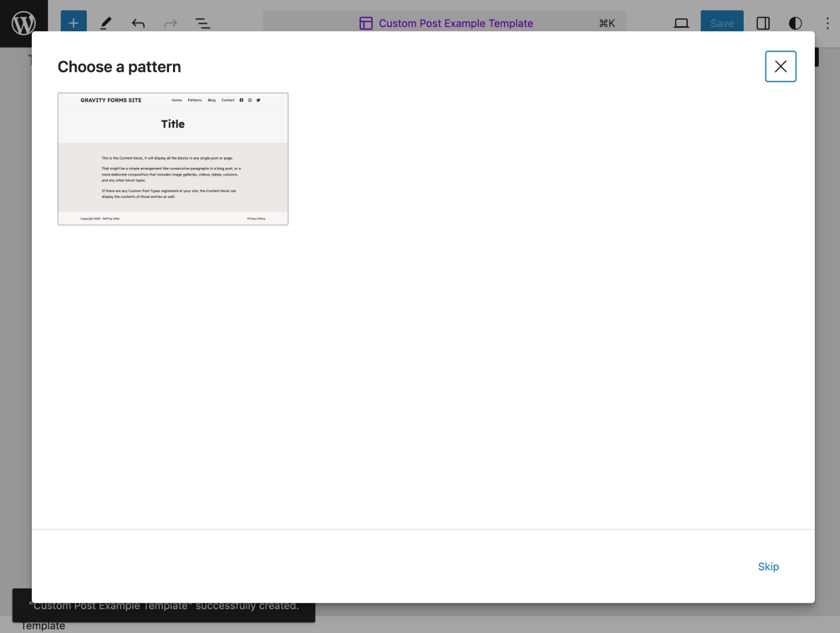Open the three-dot Options menu
Viewport: 840px width, 633px height.
click(827, 23)
